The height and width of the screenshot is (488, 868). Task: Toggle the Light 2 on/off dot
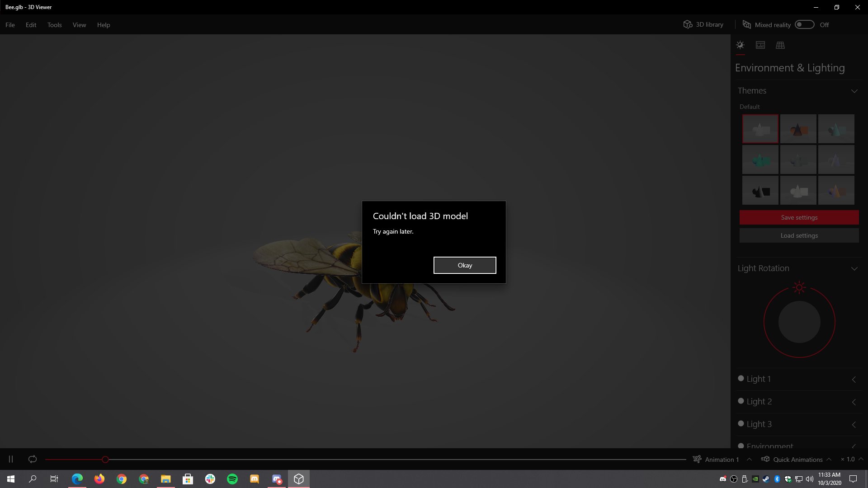click(741, 401)
